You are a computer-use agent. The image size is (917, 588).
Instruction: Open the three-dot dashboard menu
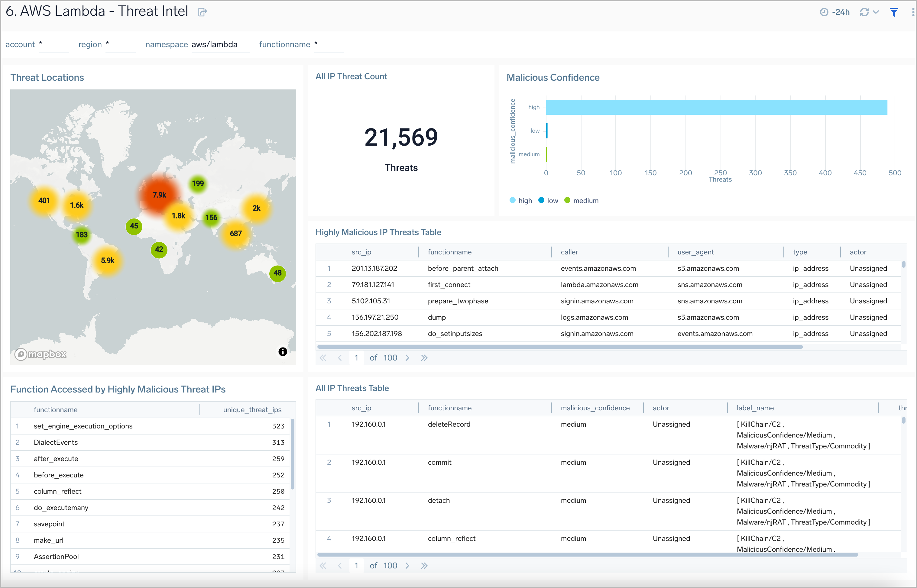[x=913, y=12]
